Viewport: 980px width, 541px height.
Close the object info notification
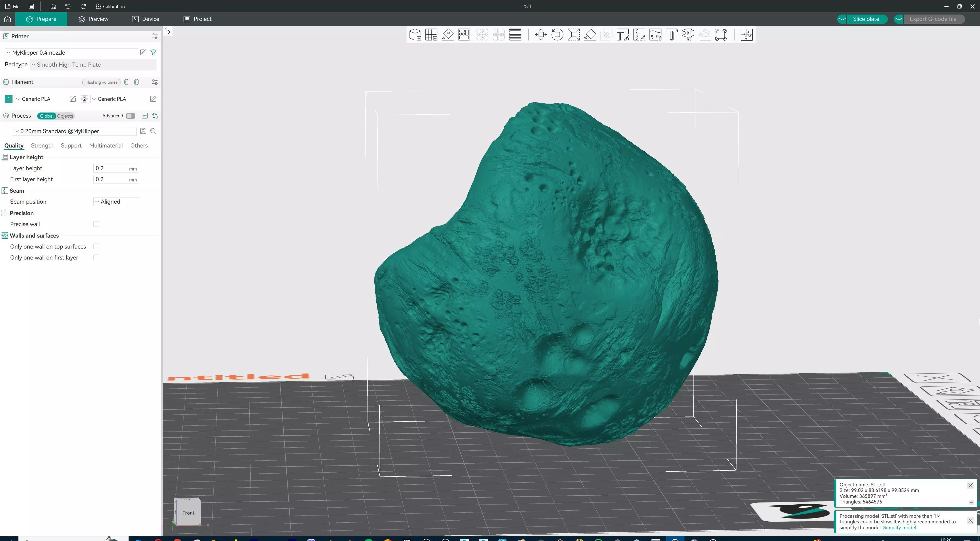971,485
